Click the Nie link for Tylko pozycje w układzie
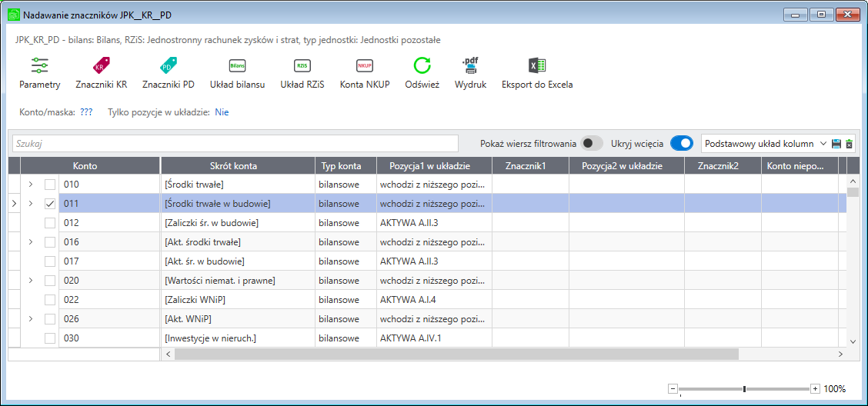 tap(222, 112)
